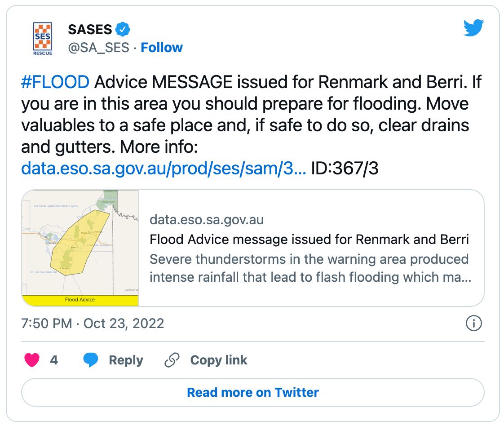Click the copy link chain icon
The width and height of the screenshot is (504, 426).
(172, 360)
